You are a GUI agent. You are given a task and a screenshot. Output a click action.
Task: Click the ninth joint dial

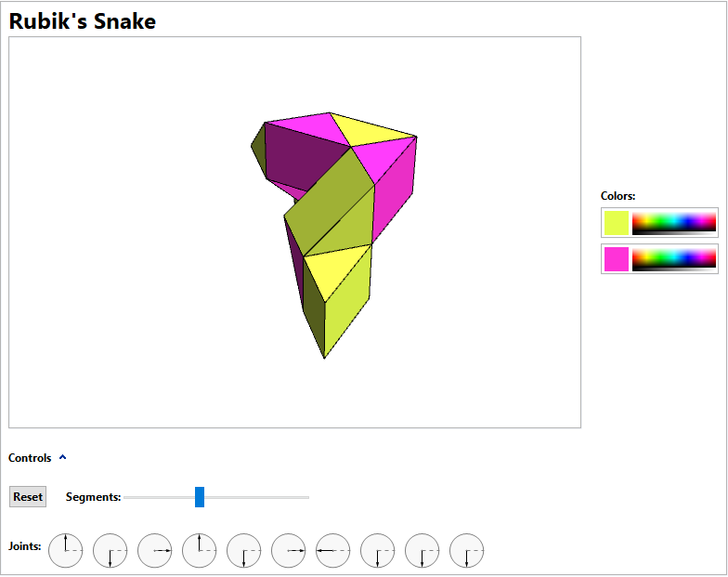[422, 551]
